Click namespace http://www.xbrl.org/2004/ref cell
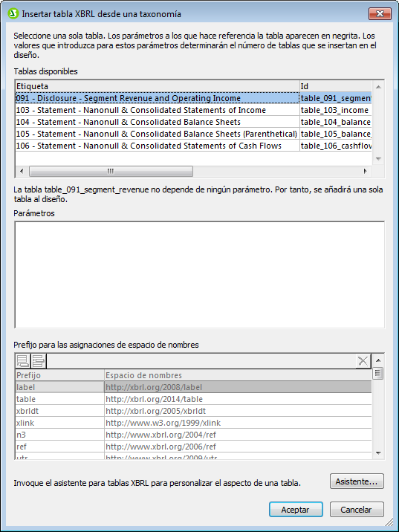Screen dimensions: 399x532 tap(238, 435)
